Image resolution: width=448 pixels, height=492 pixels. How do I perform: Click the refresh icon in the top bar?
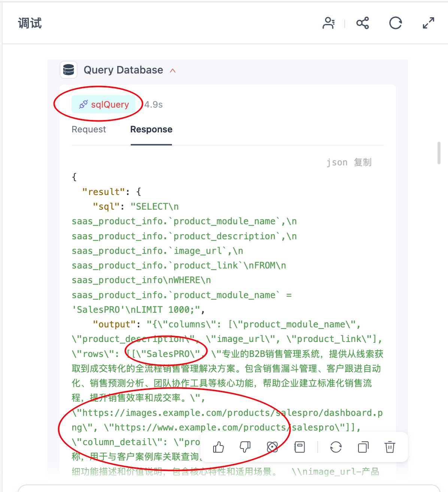click(x=396, y=23)
